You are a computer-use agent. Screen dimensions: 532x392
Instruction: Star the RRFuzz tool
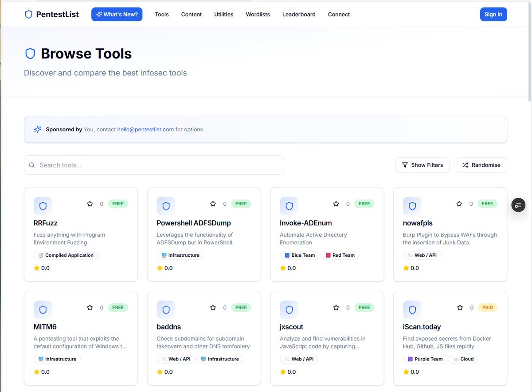click(90, 204)
